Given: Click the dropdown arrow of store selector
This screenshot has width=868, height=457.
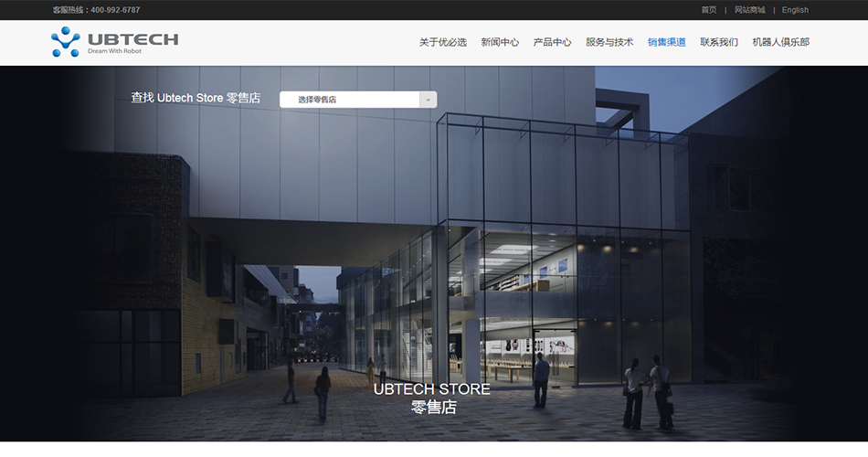Looking at the screenshot, I should 428,100.
